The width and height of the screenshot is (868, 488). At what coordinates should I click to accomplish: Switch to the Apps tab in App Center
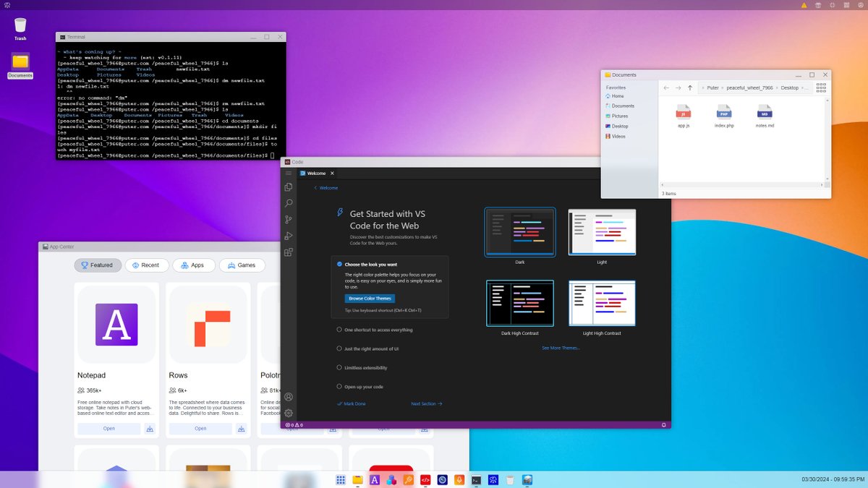point(193,265)
